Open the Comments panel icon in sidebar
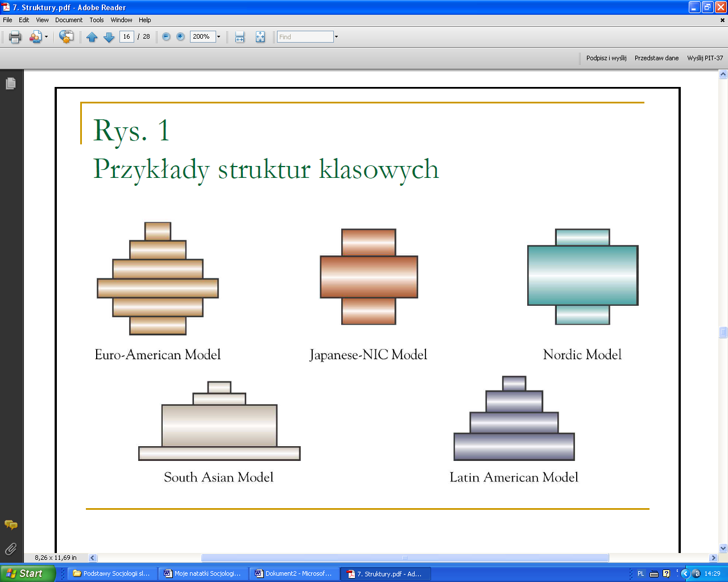This screenshot has width=728, height=582. [x=11, y=525]
